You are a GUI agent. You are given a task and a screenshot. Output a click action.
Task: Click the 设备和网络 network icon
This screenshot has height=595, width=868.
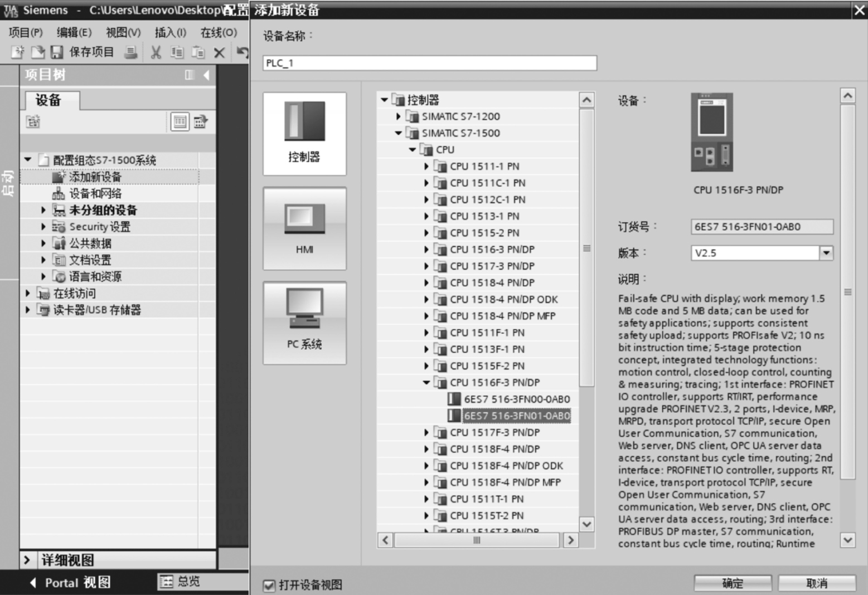(x=59, y=193)
